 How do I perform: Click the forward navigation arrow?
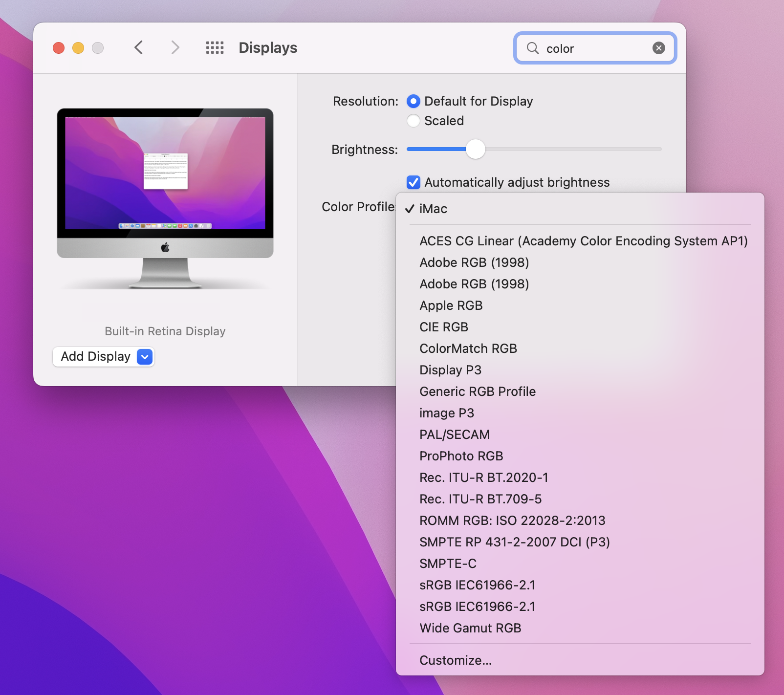[175, 47]
